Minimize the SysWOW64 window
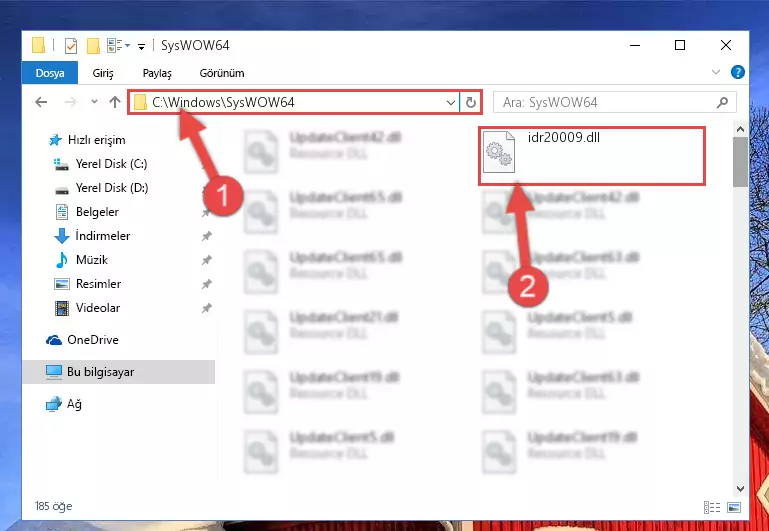Viewport: 769px width, 531px height. click(x=635, y=46)
